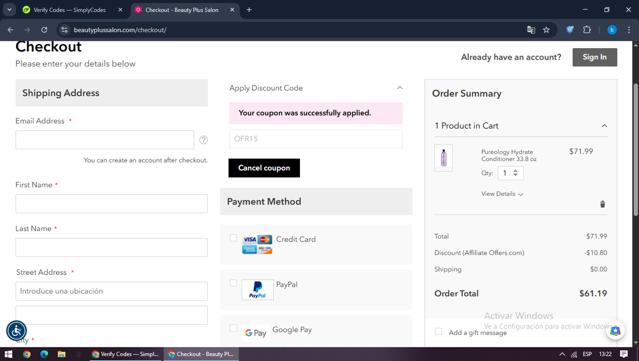Open the notification center icon
This screenshot has height=361, width=639.
pos(624,354)
